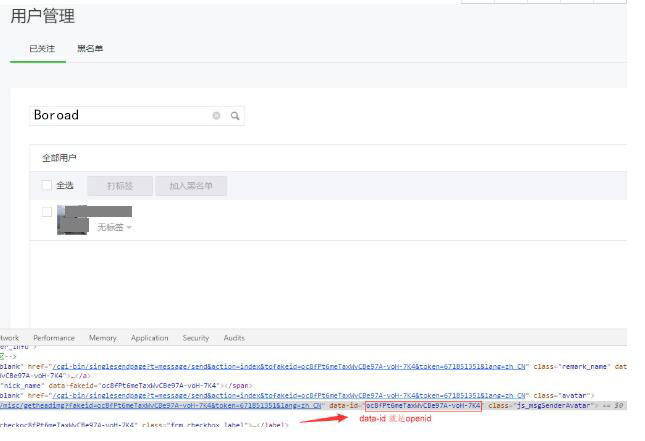Open the blurred user avatar
The width and height of the screenshot is (645, 441).
(x=72, y=220)
